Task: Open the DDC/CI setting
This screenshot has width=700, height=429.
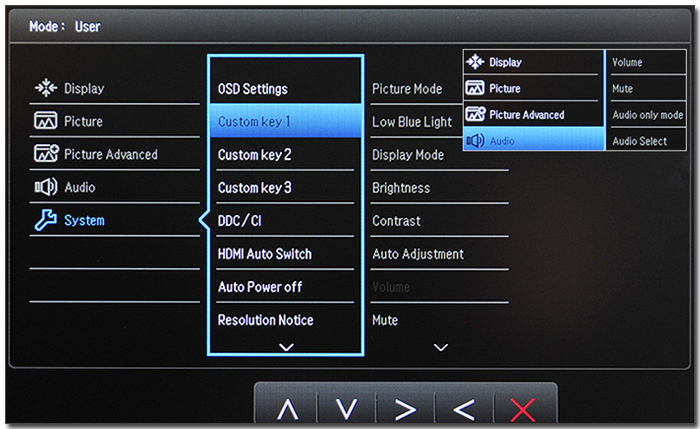Action: [239, 221]
